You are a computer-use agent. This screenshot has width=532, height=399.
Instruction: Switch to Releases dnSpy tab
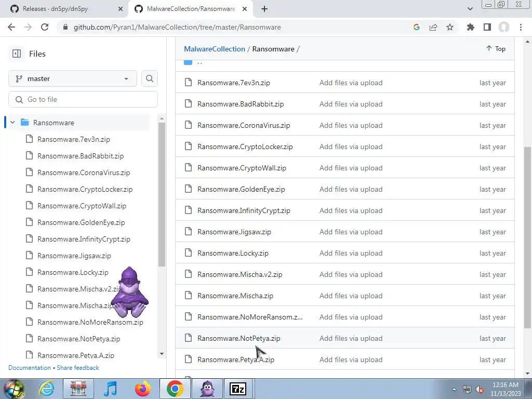click(x=64, y=9)
